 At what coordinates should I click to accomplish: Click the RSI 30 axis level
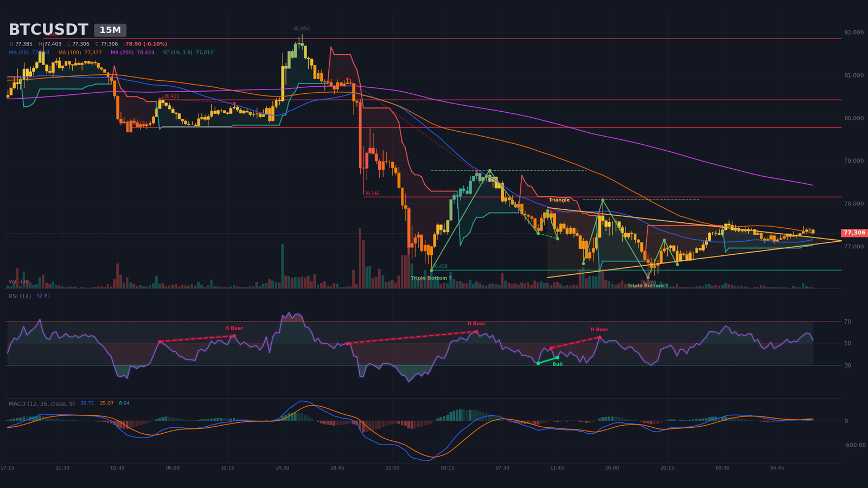tap(847, 365)
